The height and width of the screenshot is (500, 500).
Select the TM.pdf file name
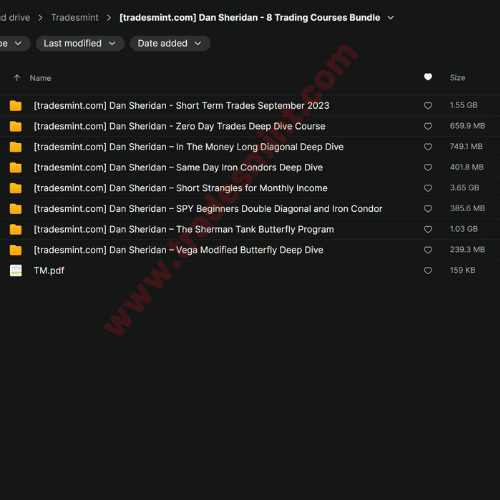pyautogui.click(x=49, y=271)
